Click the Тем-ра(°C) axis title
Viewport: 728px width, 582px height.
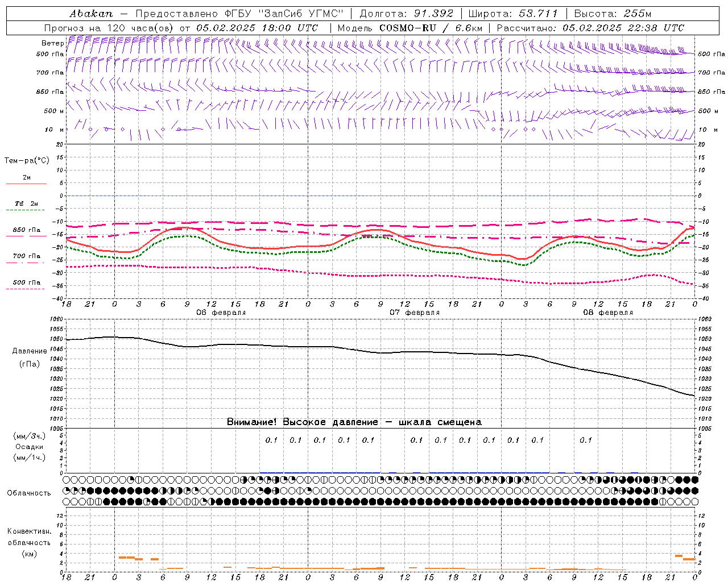(x=27, y=161)
